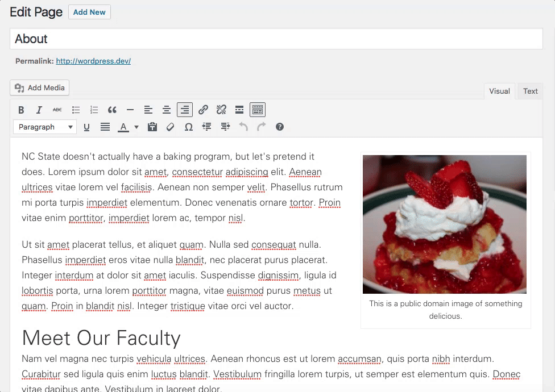The image size is (555, 392).
Task: Insert a special character
Action: 189,127
